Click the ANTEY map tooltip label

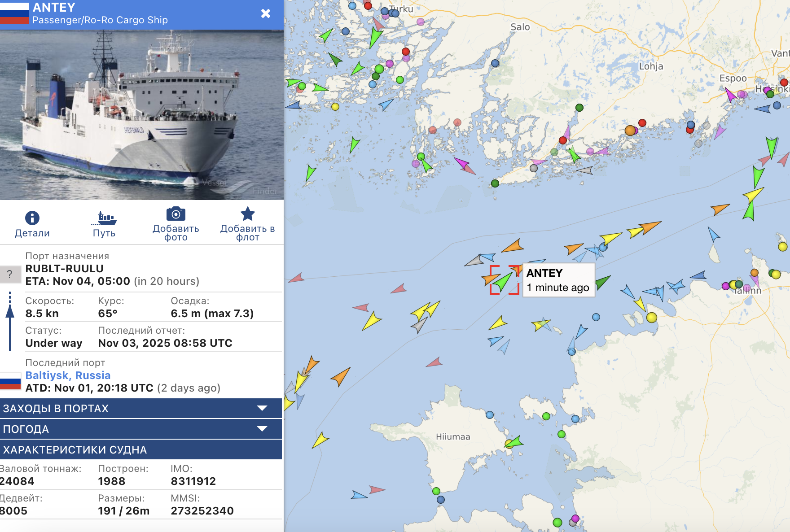tap(558, 280)
